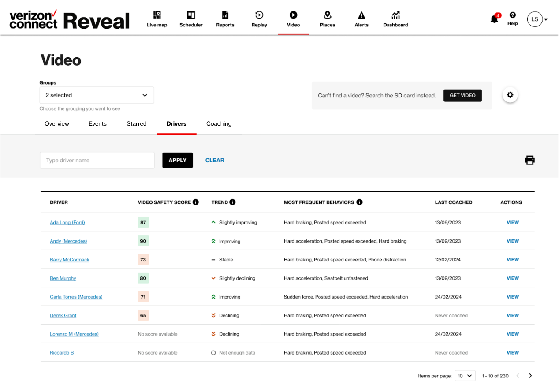Open Barry McCormack's driver profile link
The width and height of the screenshot is (559, 392).
70,260
